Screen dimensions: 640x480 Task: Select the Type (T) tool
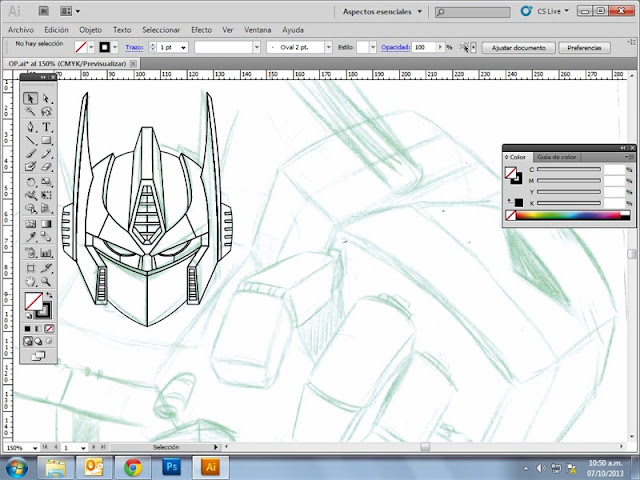click(x=47, y=127)
